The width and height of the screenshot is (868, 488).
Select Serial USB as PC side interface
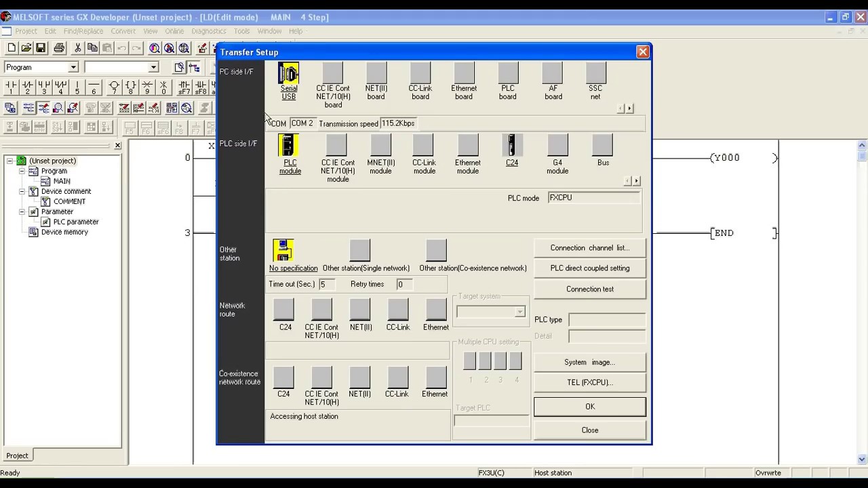tap(288, 75)
